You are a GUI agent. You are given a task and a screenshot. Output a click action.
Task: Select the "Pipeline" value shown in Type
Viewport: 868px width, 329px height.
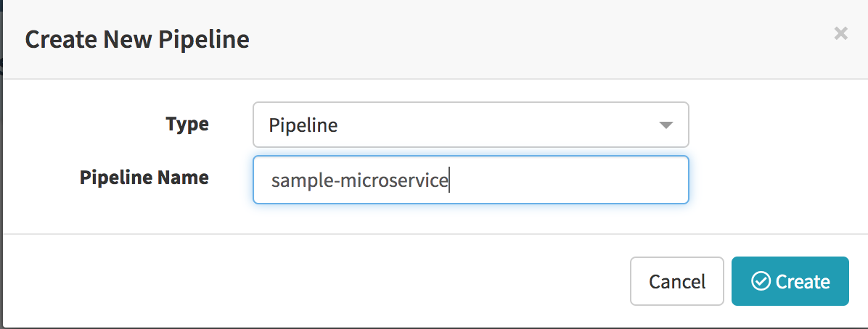303,125
